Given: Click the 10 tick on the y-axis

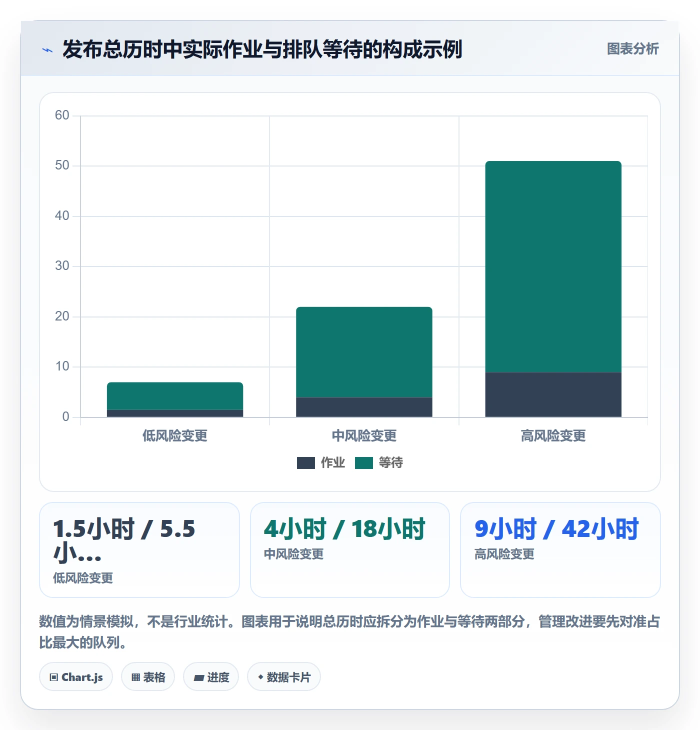Looking at the screenshot, I should [62, 366].
